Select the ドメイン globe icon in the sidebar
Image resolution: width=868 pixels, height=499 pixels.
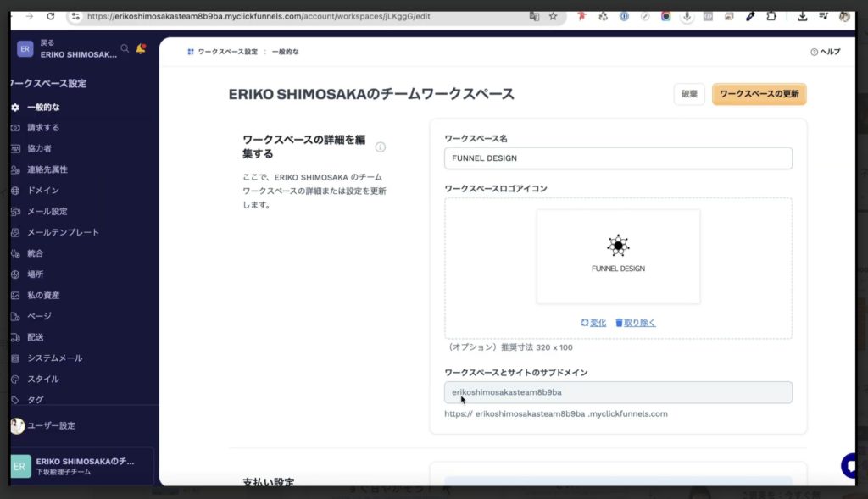pyautogui.click(x=14, y=191)
